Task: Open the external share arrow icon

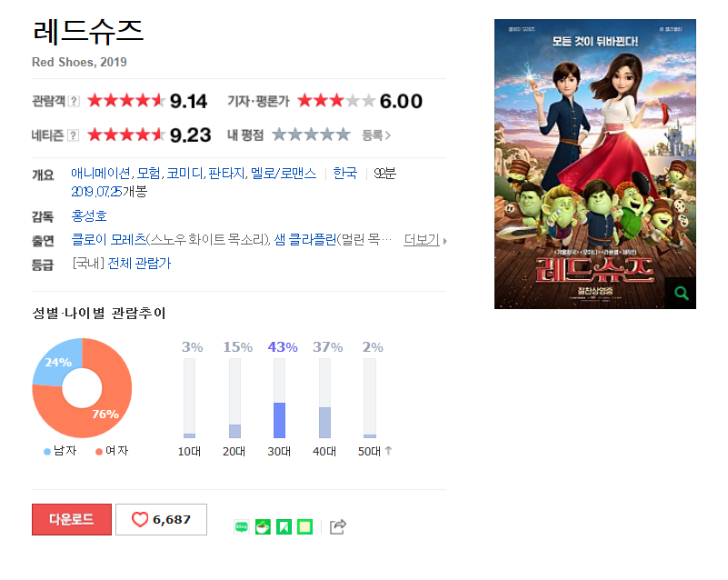Action: tap(337, 526)
